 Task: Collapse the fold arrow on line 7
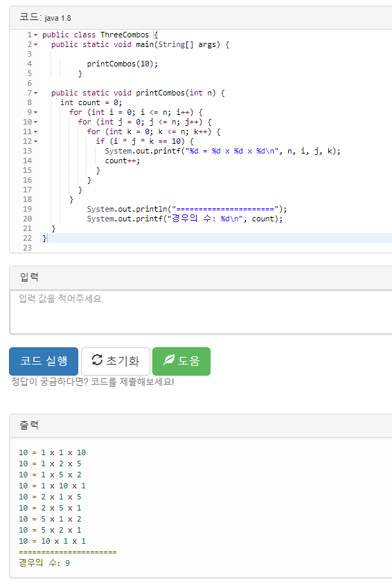click(36, 93)
